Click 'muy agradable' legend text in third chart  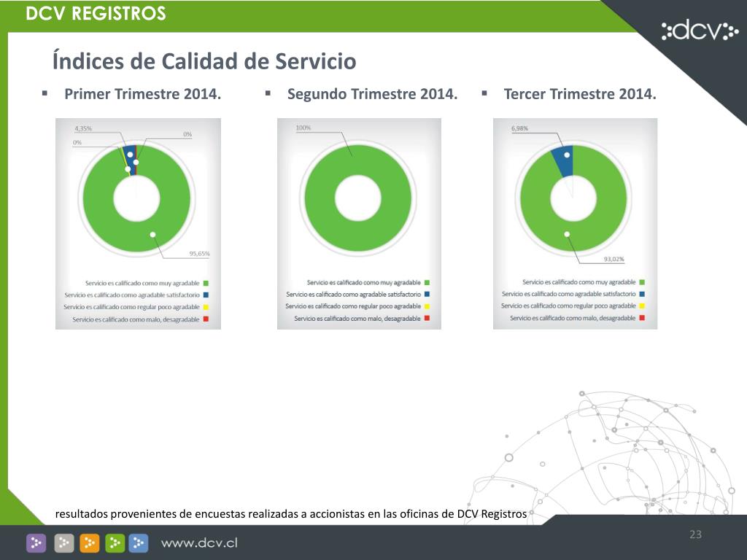(578, 282)
